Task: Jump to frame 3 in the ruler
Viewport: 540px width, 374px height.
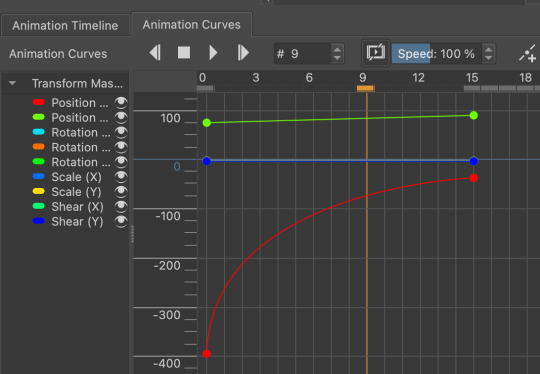Action: [256, 78]
